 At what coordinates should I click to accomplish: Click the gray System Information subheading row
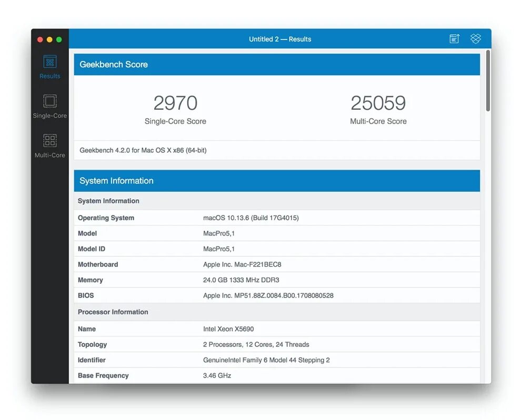click(x=277, y=201)
